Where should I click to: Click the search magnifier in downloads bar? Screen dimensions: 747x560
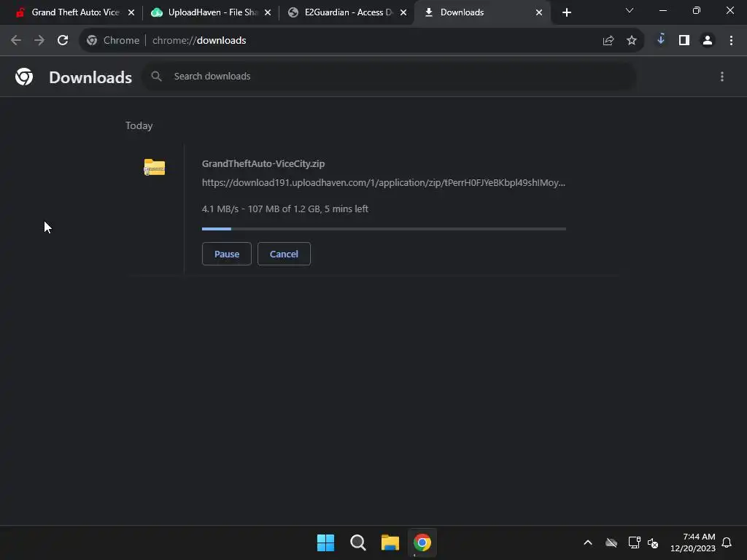[156, 76]
